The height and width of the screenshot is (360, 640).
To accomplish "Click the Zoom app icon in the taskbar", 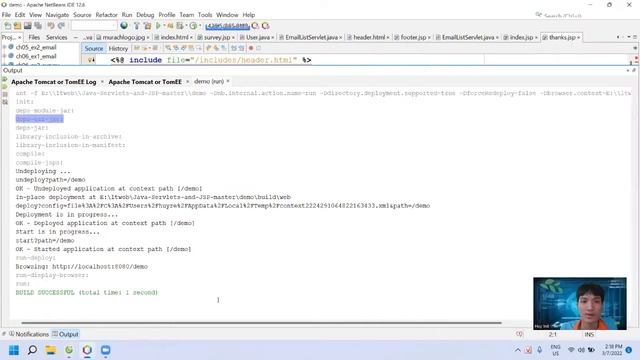I will pyautogui.click(x=106, y=350).
